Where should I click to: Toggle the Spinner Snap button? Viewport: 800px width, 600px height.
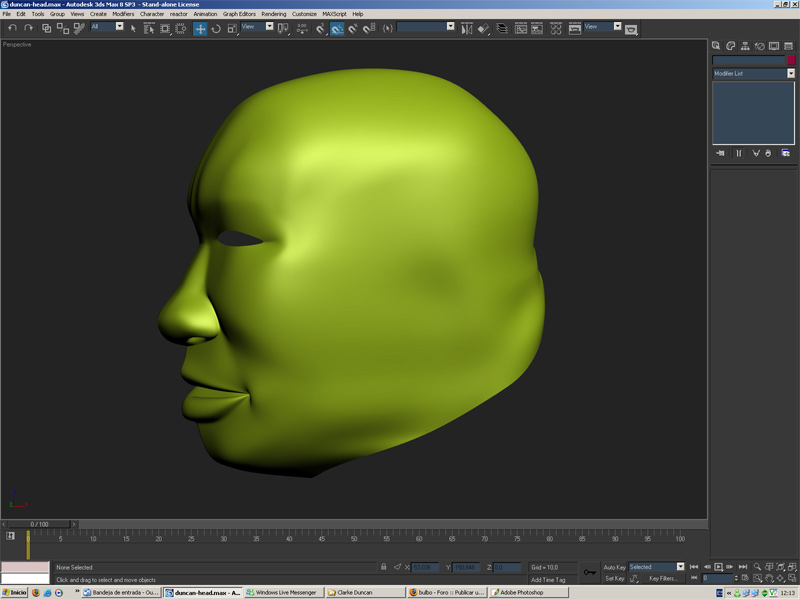coord(369,29)
